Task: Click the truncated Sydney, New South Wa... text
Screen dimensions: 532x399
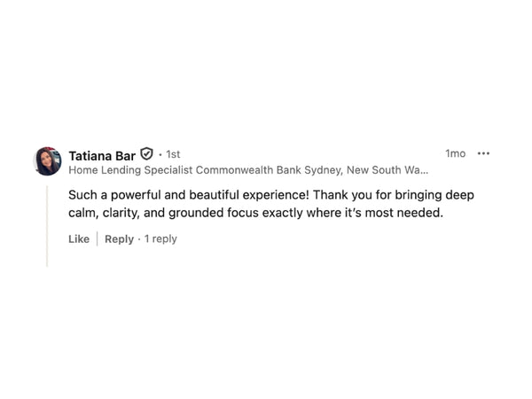Action: pos(375,169)
